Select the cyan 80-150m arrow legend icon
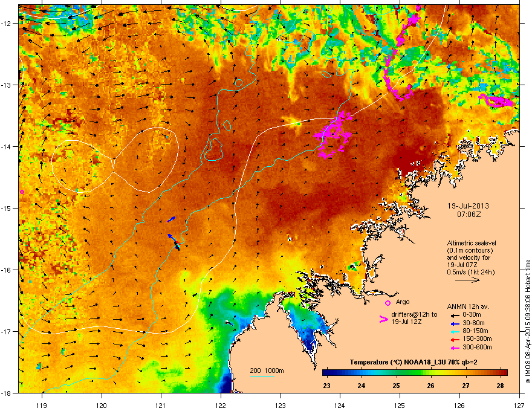Viewport: 532px width, 411px height. click(454, 332)
